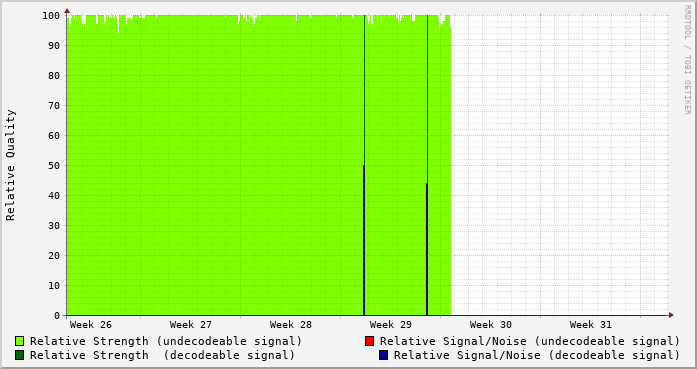This screenshot has width=697, height=369.
Task: Click the first blue Signal/Noise spike reaching 50
Action: pyautogui.click(x=364, y=240)
